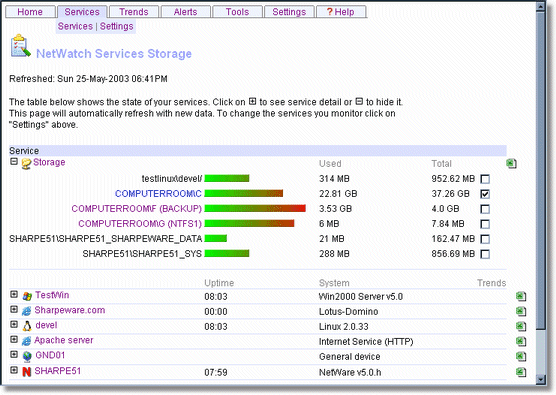Click the COMPUTERROOM\F (BACKUP) usage bar
Viewport: 556px width, 395px height.
click(x=255, y=208)
